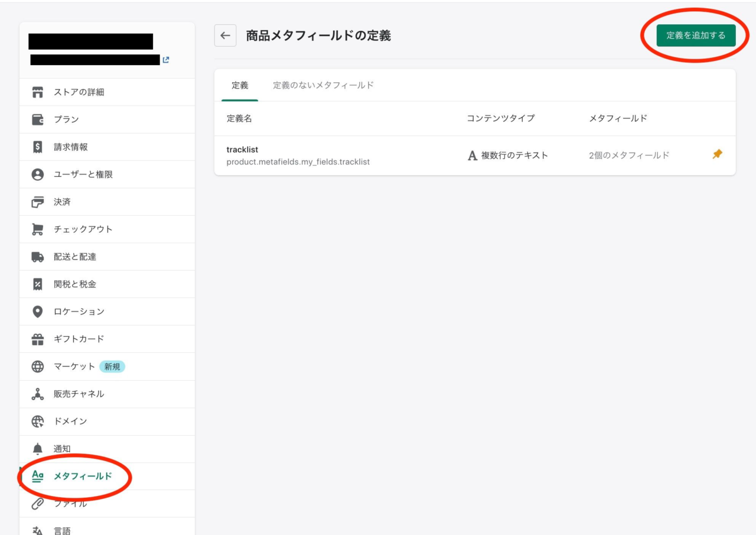Click the ユーザーと権限 person icon
The height and width of the screenshot is (535, 756).
[38, 174]
